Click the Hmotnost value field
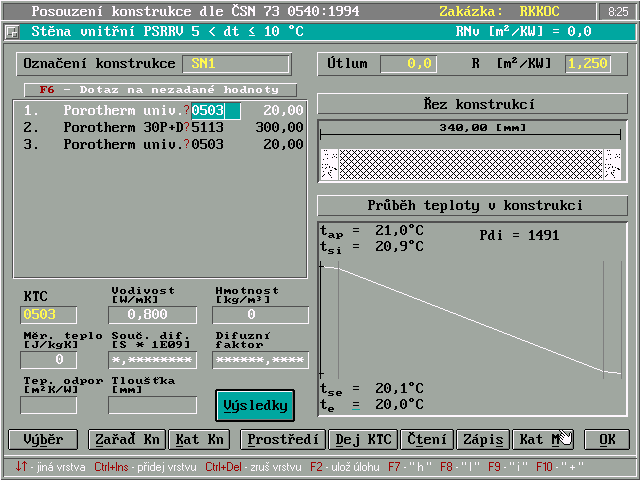 [260, 315]
